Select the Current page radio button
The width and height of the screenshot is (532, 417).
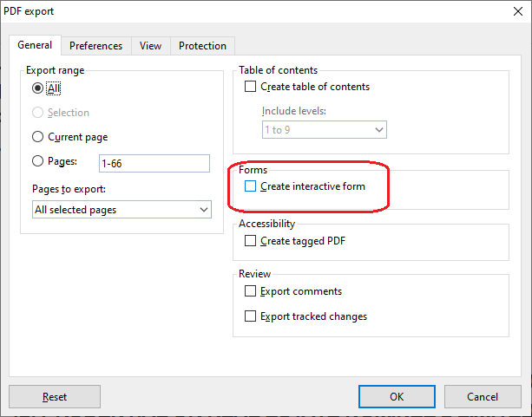pyautogui.click(x=37, y=137)
